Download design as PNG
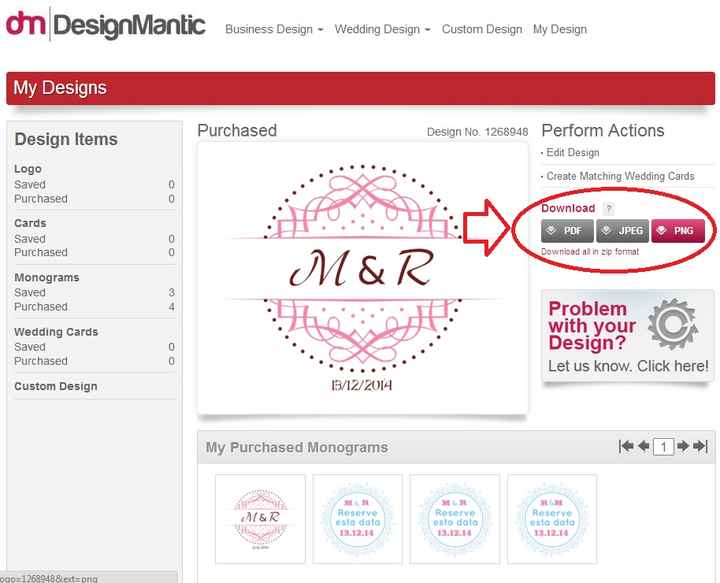This screenshot has width=720, height=583. point(678,230)
